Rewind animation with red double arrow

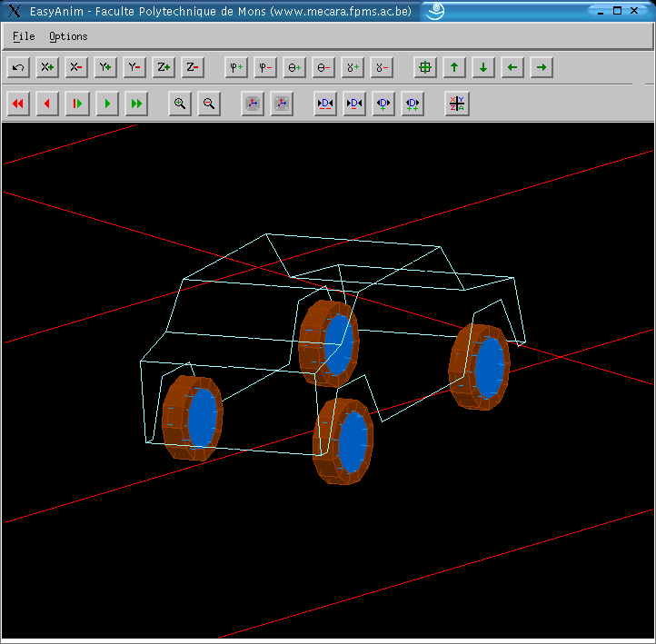[x=18, y=104]
